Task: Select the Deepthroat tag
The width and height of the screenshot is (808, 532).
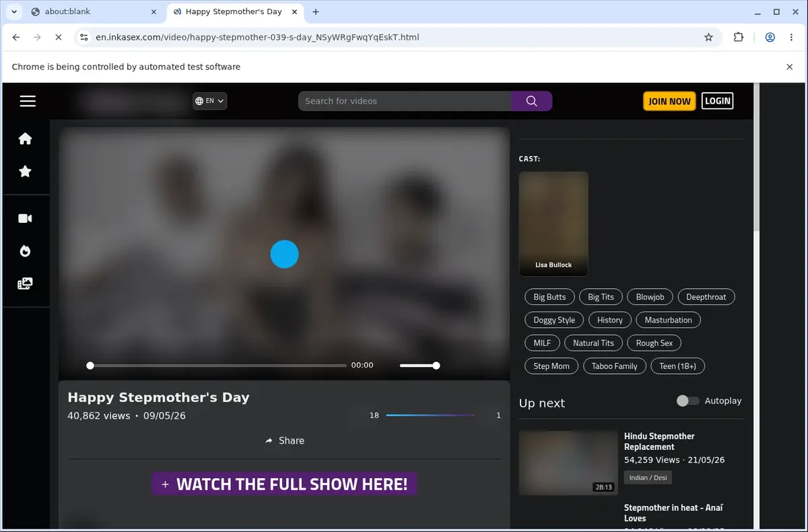Action: pyautogui.click(x=706, y=297)
